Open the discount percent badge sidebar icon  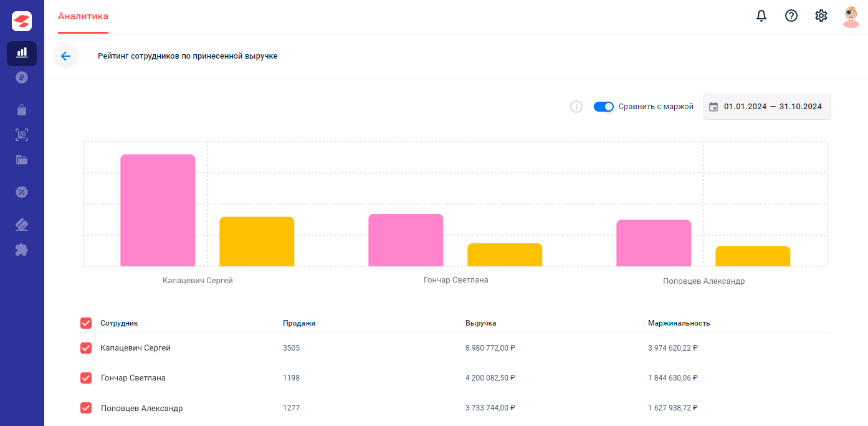click(22, 192)
